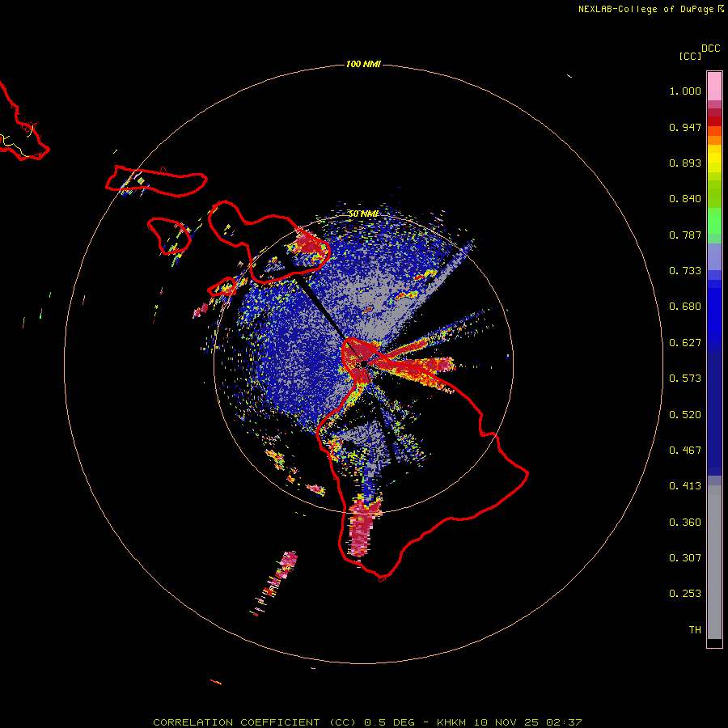
Task: Click the 100 NMI range ring label
Action: (363, 64)
